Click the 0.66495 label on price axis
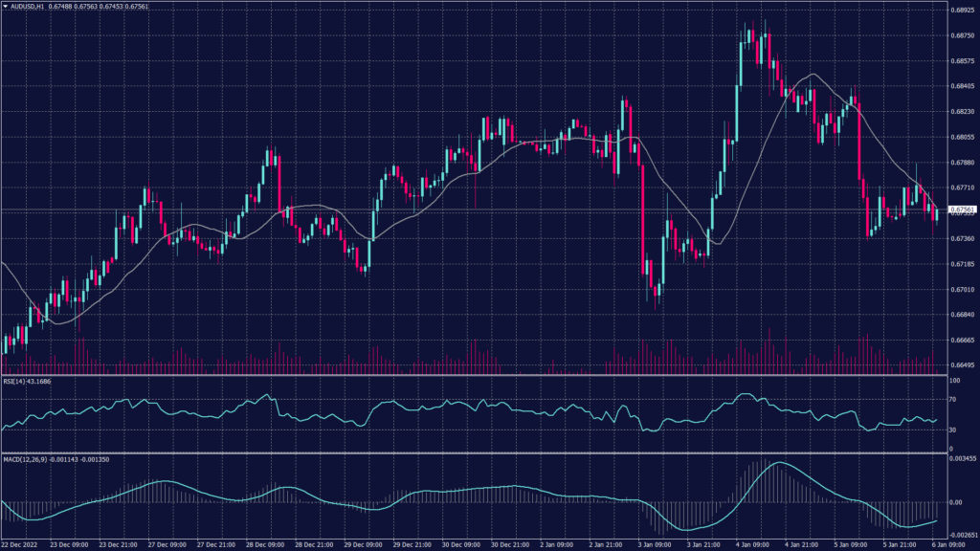The width and height of the screenshot is (980, 551). pos(962,365)
